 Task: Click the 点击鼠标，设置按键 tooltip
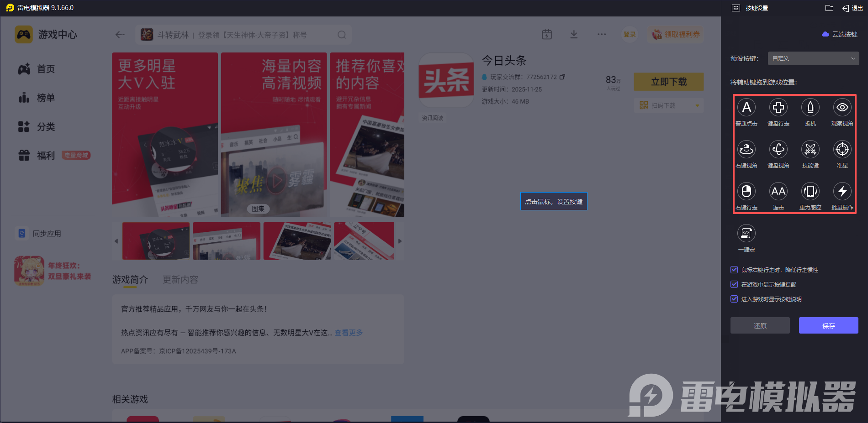554,201
